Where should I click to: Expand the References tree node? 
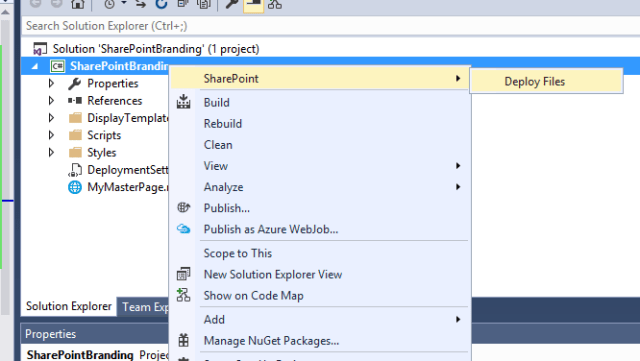51,100
